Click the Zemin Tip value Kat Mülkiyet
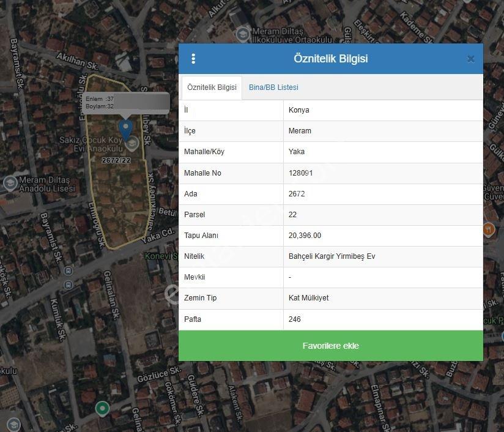Viewport: 504px width, 432px height. pyautogui.click(x=308, y=298)
